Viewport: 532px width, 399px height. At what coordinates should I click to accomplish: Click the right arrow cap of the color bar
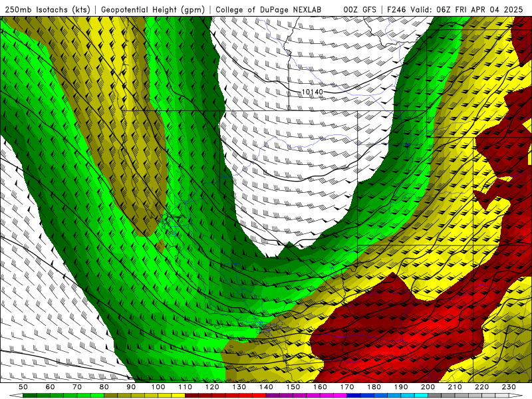[516, 396]
